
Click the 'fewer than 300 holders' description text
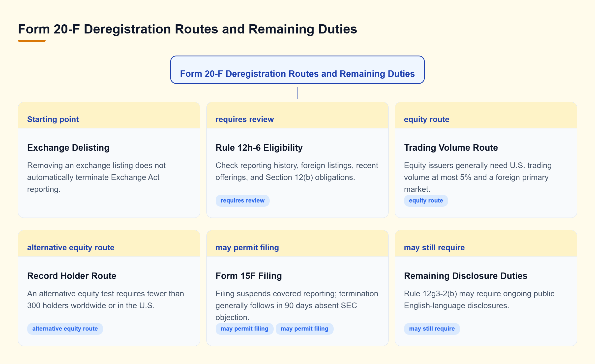click(x=106, y=300)
